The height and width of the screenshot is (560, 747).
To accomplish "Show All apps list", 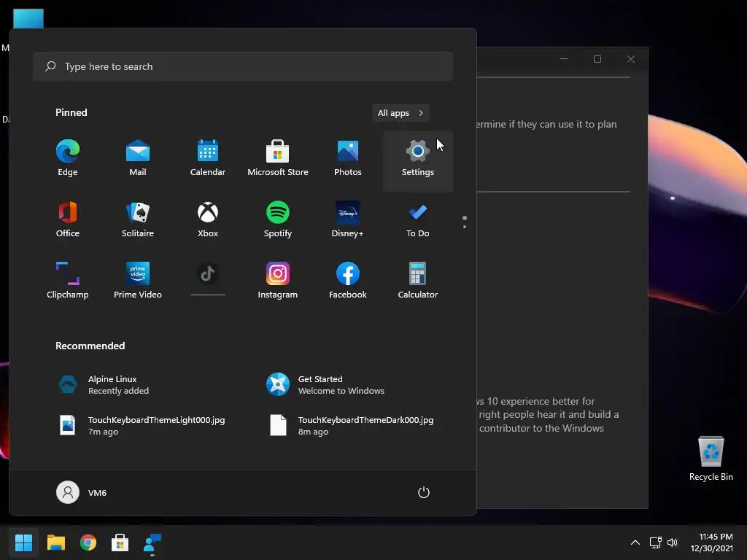I will (x=400, y=113).
